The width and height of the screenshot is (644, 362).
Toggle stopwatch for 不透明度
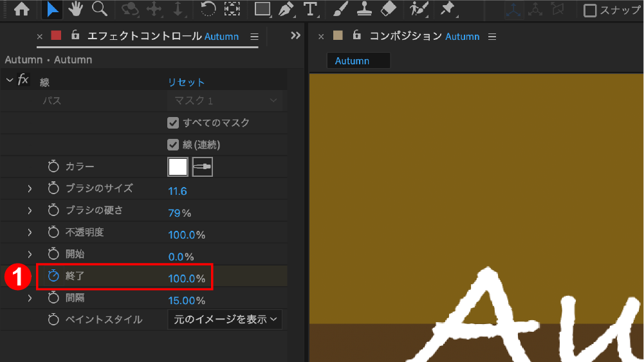click(53, 232)
